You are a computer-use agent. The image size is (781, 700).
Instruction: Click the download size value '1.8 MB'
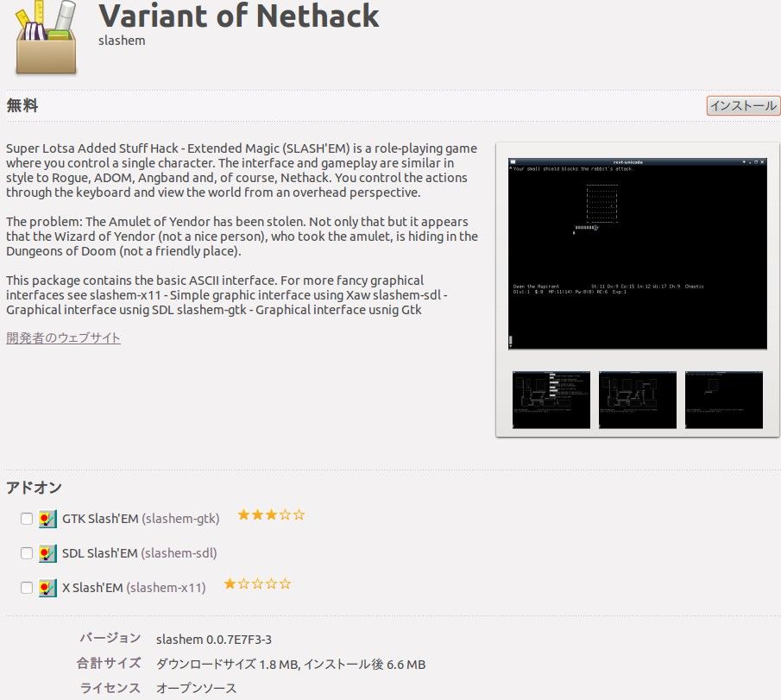[x=279, y=665]
